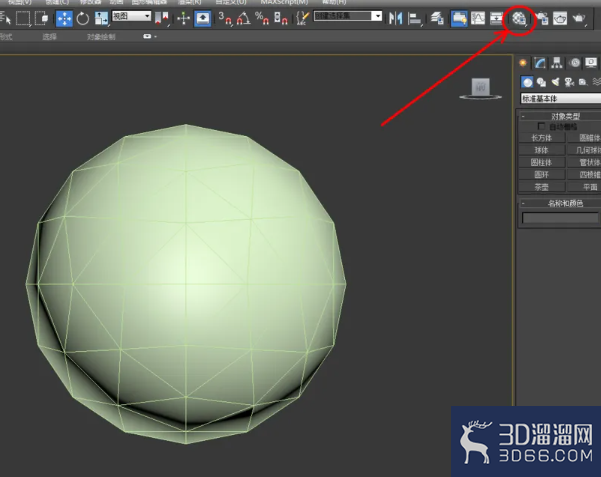Open the Material Editor icon
This screenshot has width=601, height=477.
tap(519, 18)
